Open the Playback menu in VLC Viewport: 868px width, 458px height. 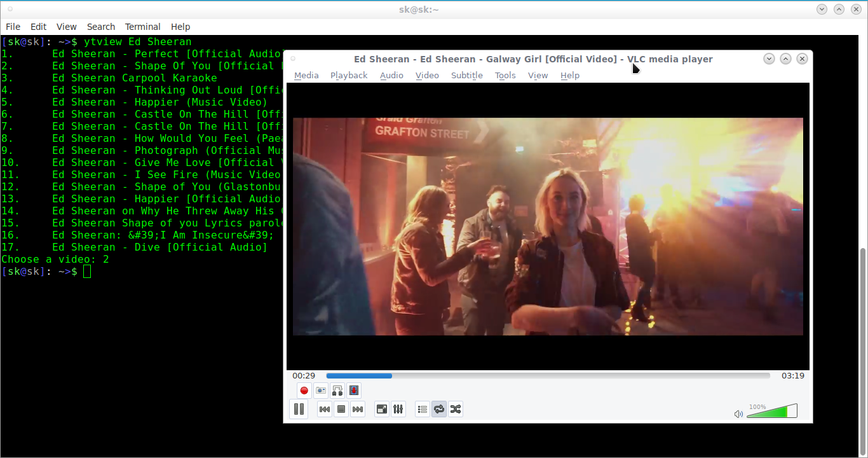coord(349,75)
